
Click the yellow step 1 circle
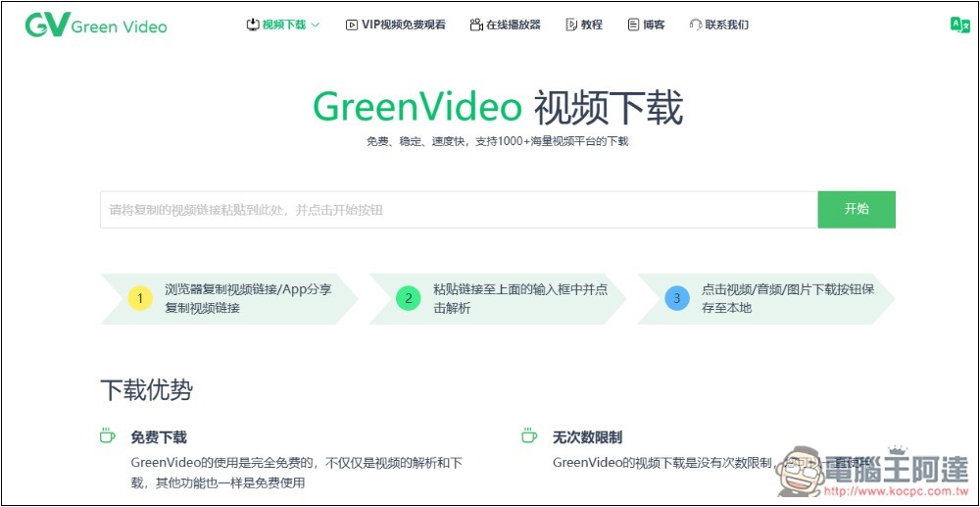[140, 298]
